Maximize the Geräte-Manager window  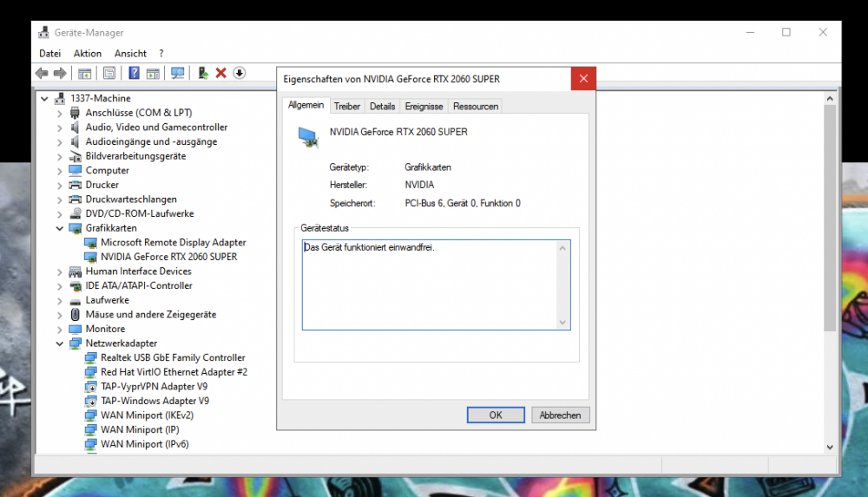coord(786,32)
